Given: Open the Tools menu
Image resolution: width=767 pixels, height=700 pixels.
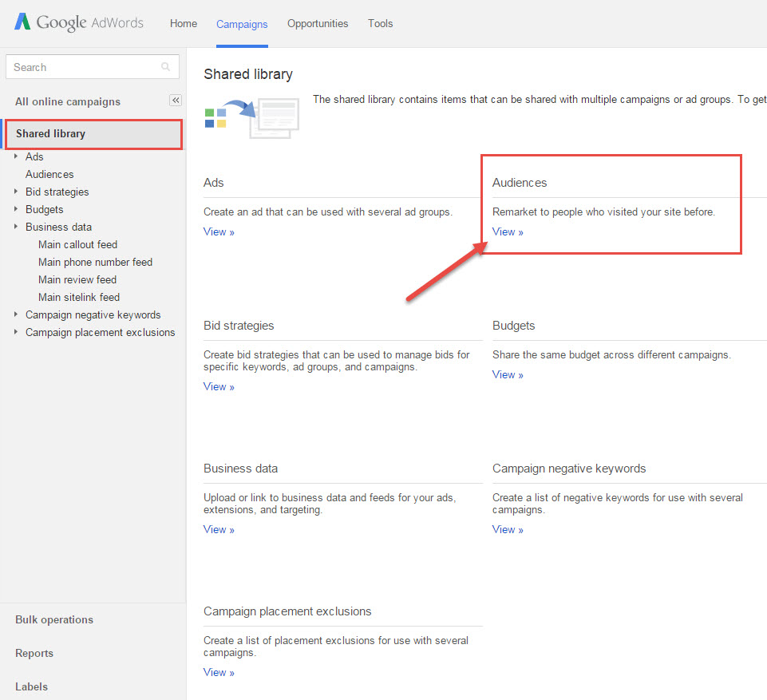Looking at the screenshot, I should click(380, 23).
